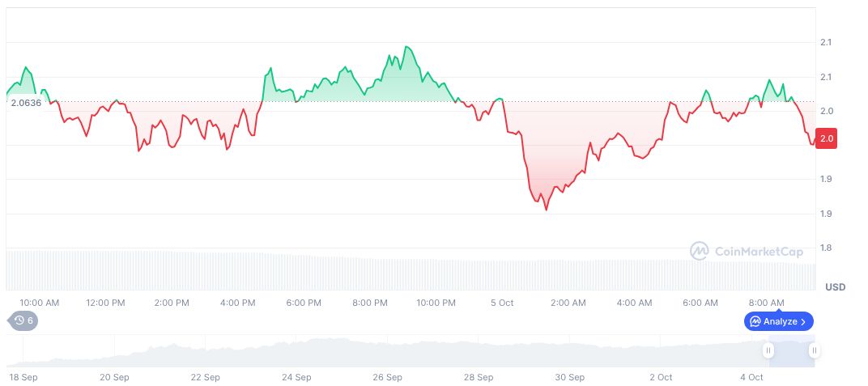This screenshot has width=868, height=386.
Task: Grab the left range slider handle
Action: 768,350
